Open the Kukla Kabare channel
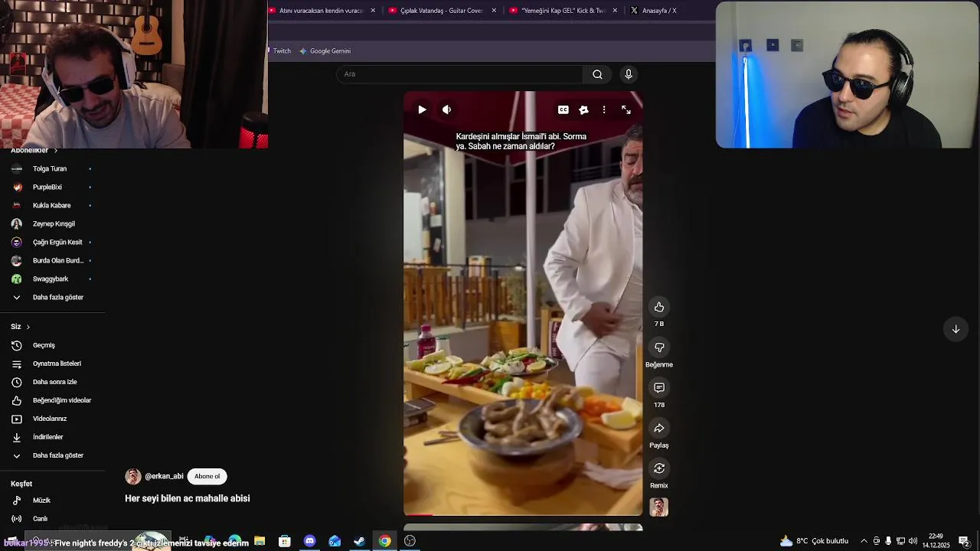The width and height of the screenshot is (980, 551). 52,205
